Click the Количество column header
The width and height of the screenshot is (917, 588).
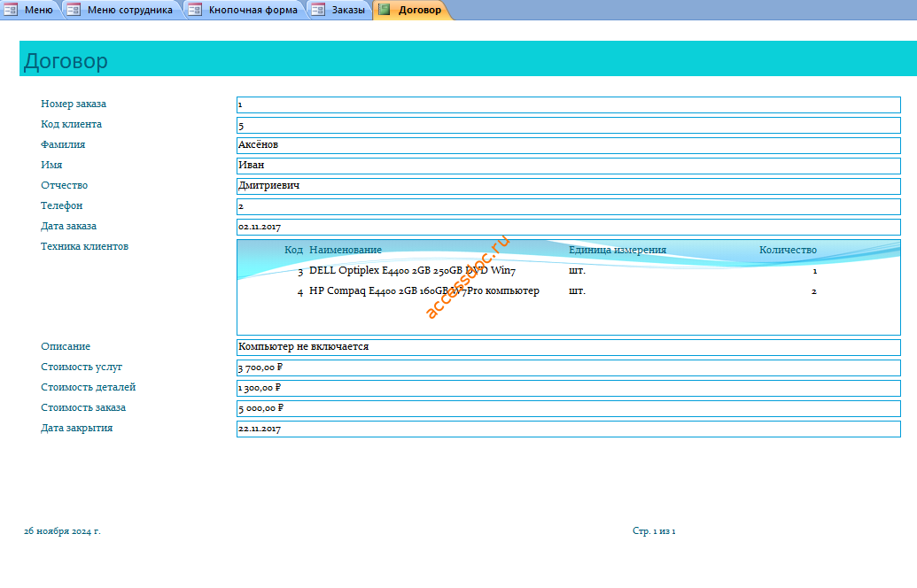click(788, 250)
